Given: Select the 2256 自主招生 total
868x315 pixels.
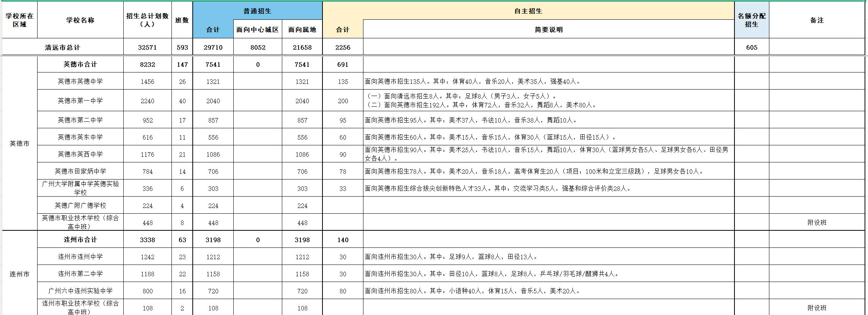Looking at the screenshot, I should point(343,47).
